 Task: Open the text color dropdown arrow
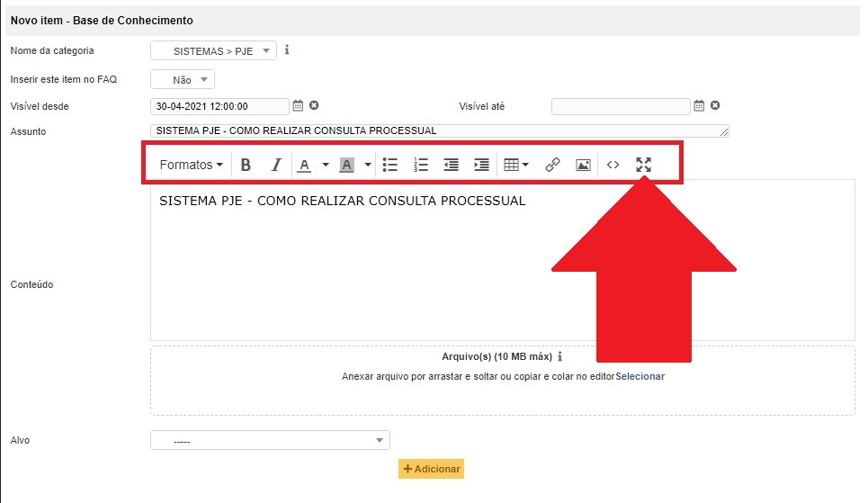[326, 165]
